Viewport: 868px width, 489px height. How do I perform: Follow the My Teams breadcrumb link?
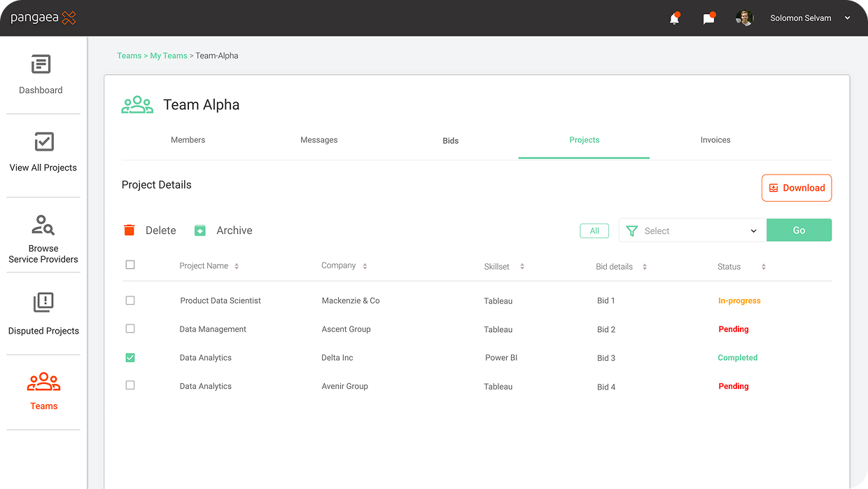coord(169,56)
